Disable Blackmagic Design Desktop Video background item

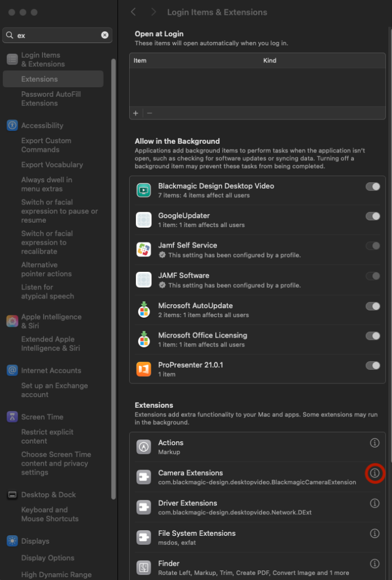click(x=372, y=186)
